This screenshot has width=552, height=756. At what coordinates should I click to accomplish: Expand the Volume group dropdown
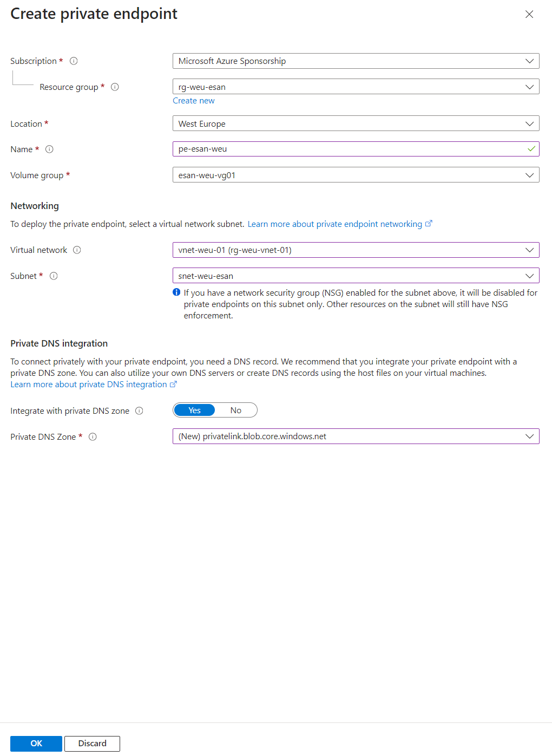click(x=356, y=175)
